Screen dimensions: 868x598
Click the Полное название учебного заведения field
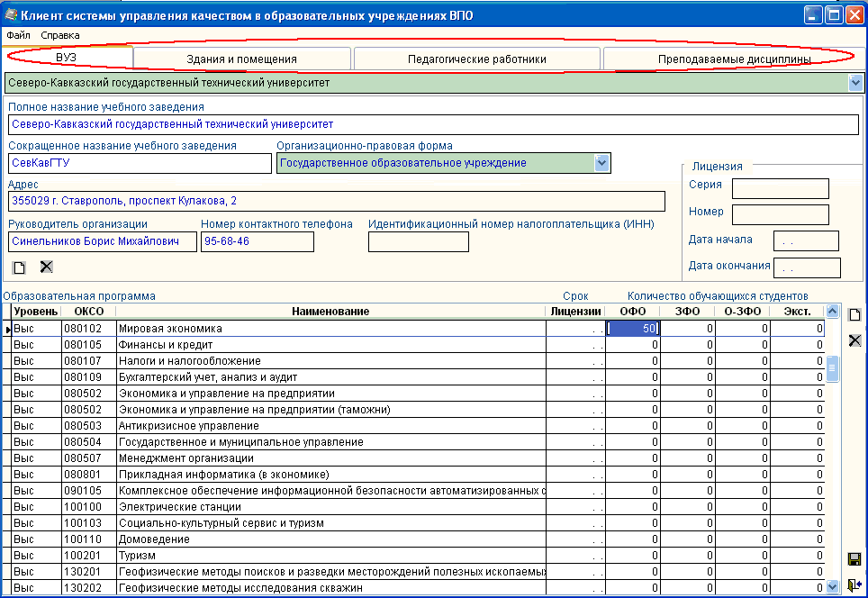click(x=433, y=124)
